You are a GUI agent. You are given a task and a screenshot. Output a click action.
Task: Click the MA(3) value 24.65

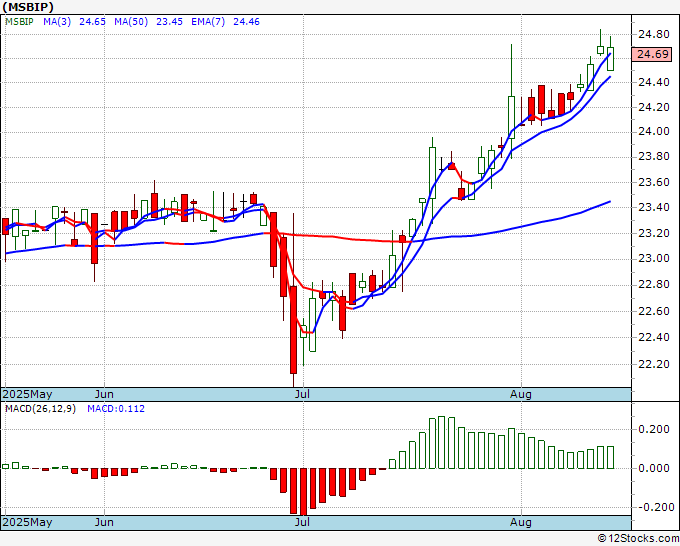(x=92, y=22)
